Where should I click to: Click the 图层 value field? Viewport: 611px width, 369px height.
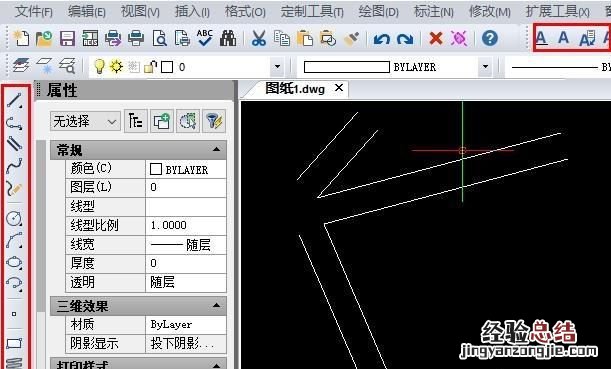186,187
